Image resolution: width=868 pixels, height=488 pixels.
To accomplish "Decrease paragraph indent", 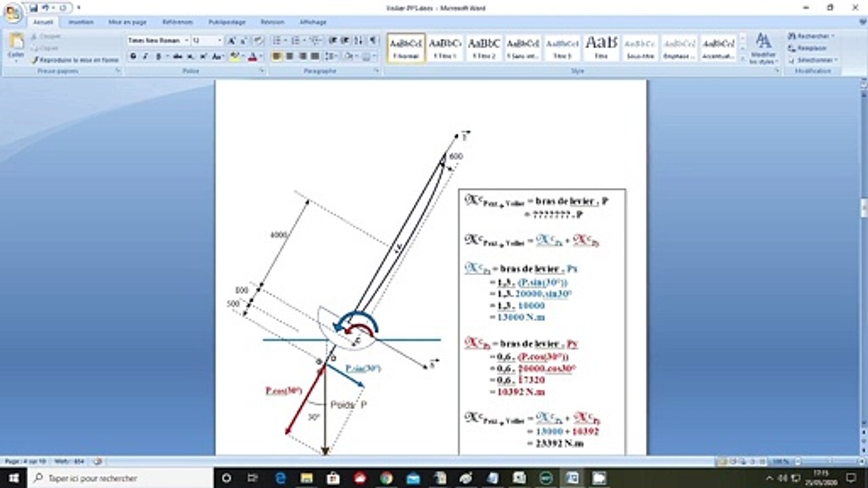I will pyautogui.click(x=333, y=41).
